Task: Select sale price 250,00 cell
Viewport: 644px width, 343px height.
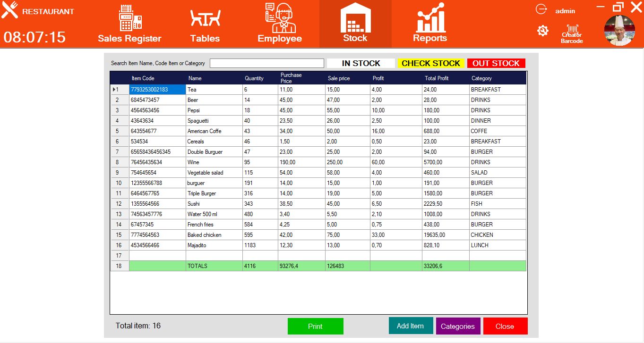Action: [x=348, y=162]
